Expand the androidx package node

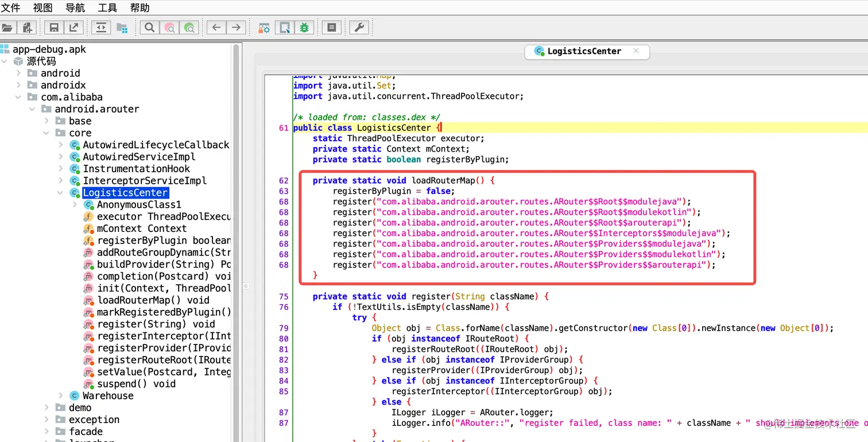pyautogui.click(x=19, y=85)
